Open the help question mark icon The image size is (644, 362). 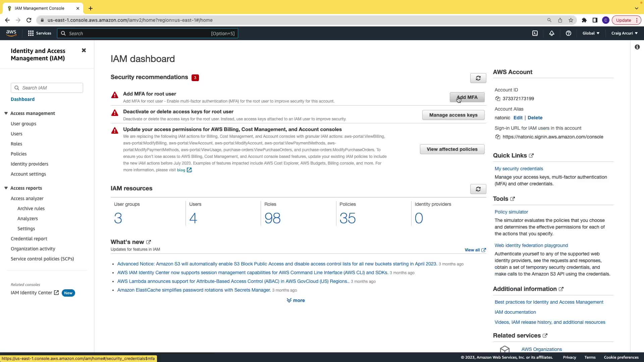point(569,33)
